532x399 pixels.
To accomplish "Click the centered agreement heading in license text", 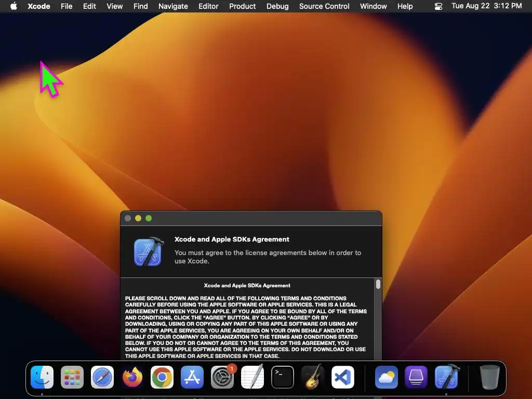I will click(x=247, y=286).
